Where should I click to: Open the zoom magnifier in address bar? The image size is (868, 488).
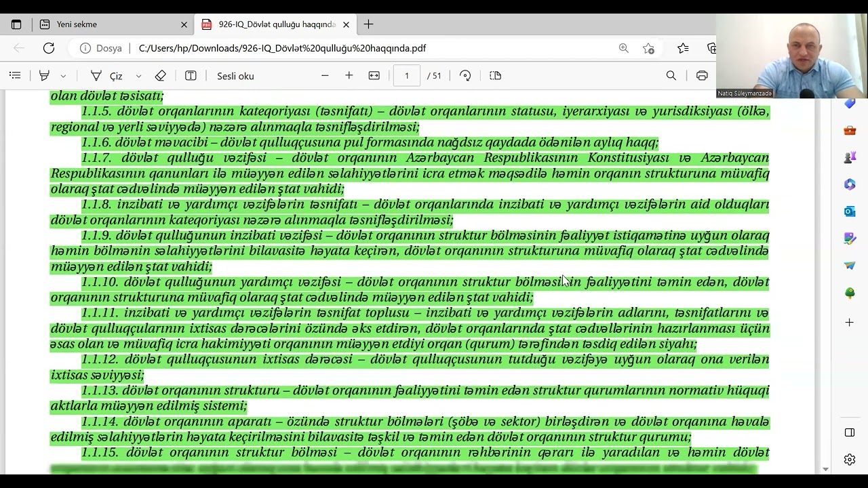[623, 48]
